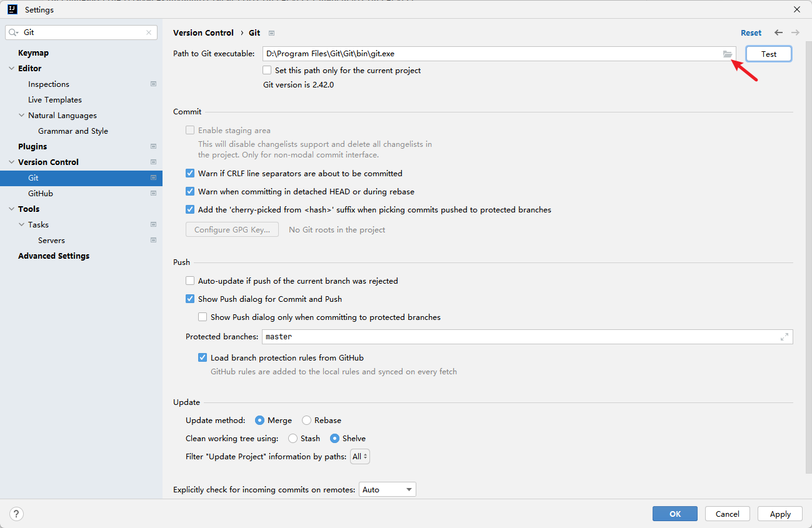Click the project icon on Plugins row
The height and width of the screenshot is (528, 812).
click(153, 147)
